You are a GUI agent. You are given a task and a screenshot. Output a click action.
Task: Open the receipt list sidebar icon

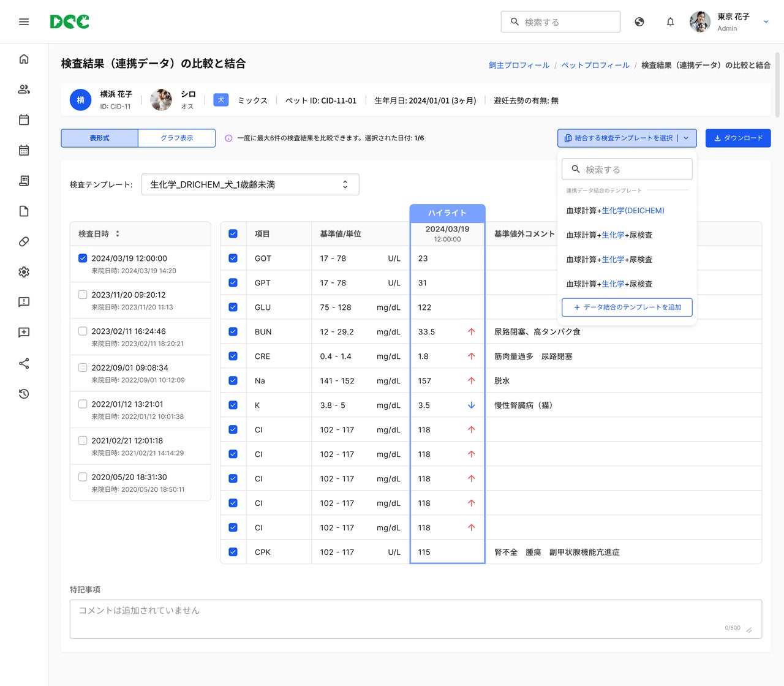[x=24, y=181]
